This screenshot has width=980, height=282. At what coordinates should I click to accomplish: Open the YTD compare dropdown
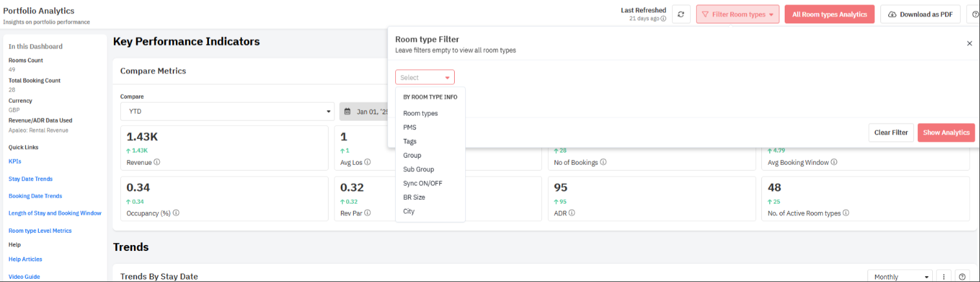click(227, 111)
